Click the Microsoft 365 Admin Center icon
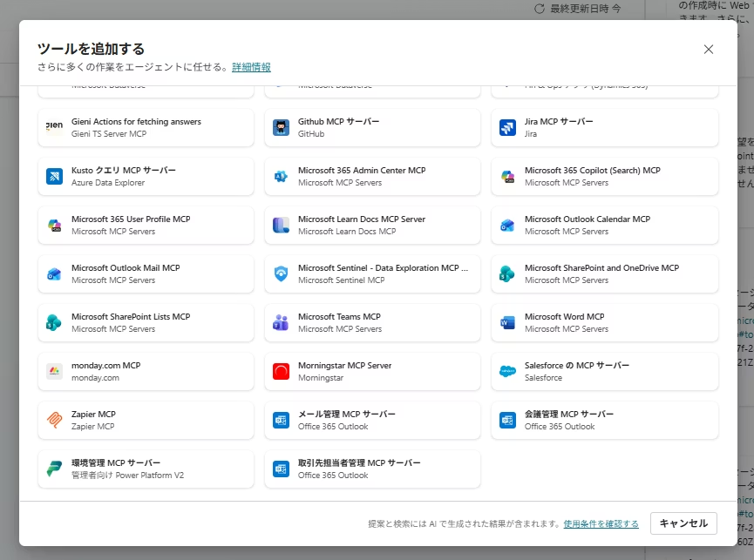Viewport: 754px width, 560px height. pos(281,176)
